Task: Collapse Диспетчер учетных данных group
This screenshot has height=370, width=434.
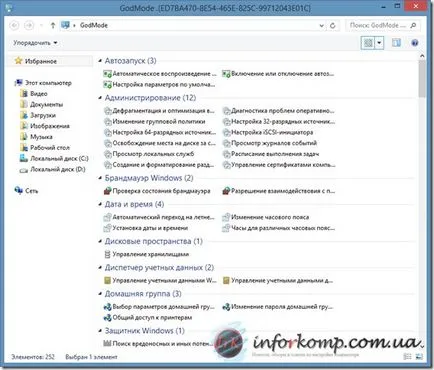Action: (100, 267)
